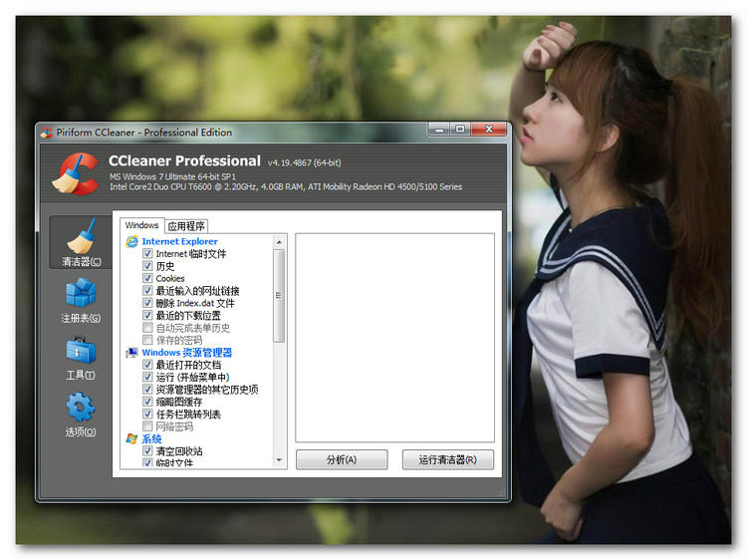Click the CCleaner logo in the header
The image size is (747, 560).
tap(76, 173)
